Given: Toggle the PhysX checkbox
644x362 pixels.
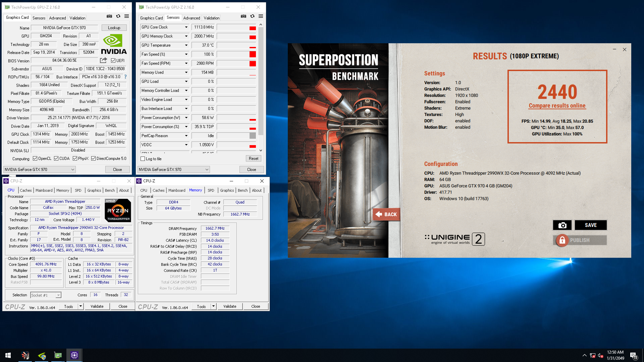Looking at the screenshot, I should [x=75, y=159].
